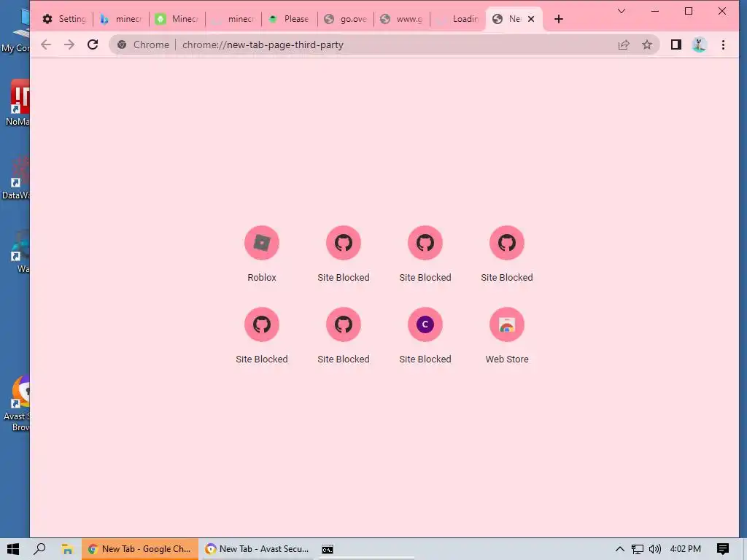
Task: Open network status tray icon
Action: tap(638, 549)
